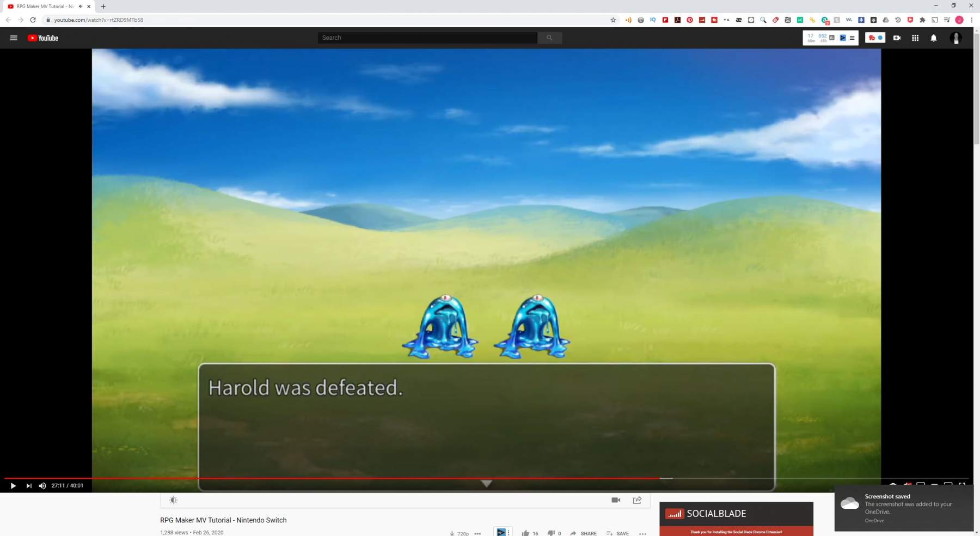Open the Adobe Acrobat extension icon
Image resolution: width=980 pixels, height=536 pixels.
click(x=677, y=20)
